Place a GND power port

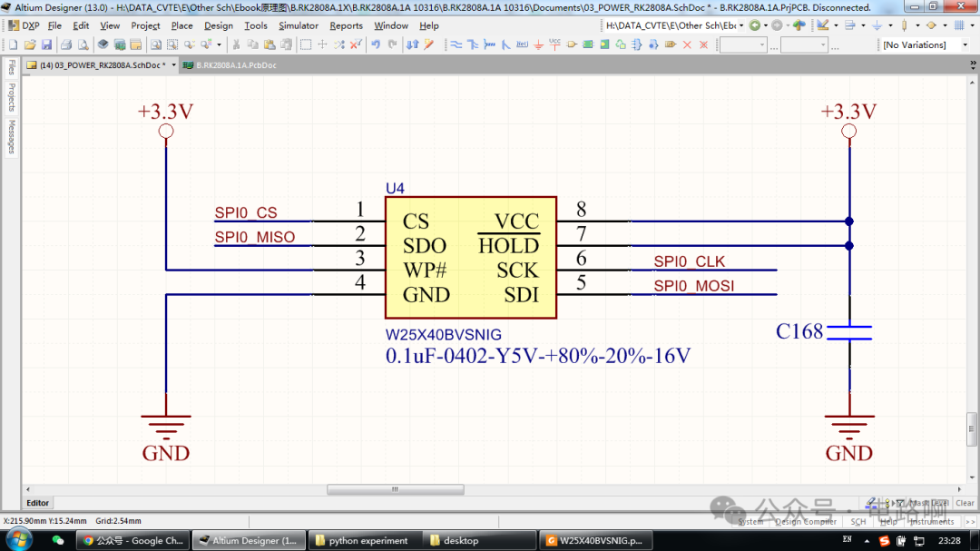(x=539, y=45)
